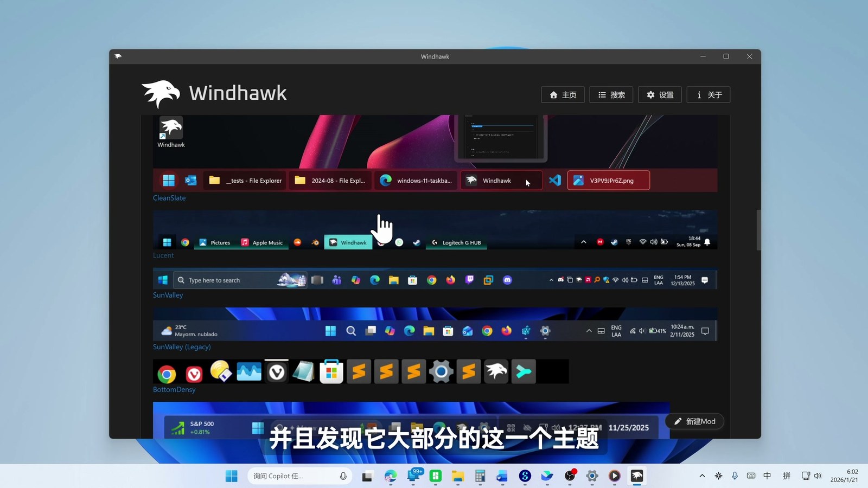View the S&P 500 widget theme preview
This screenshot has height=488, width=868.
coord(411,420)
